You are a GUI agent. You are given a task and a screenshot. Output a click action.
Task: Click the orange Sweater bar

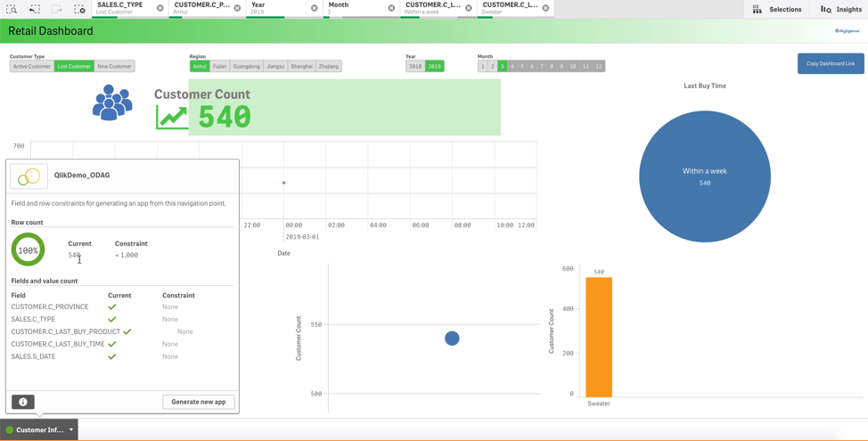pos(599,337)
